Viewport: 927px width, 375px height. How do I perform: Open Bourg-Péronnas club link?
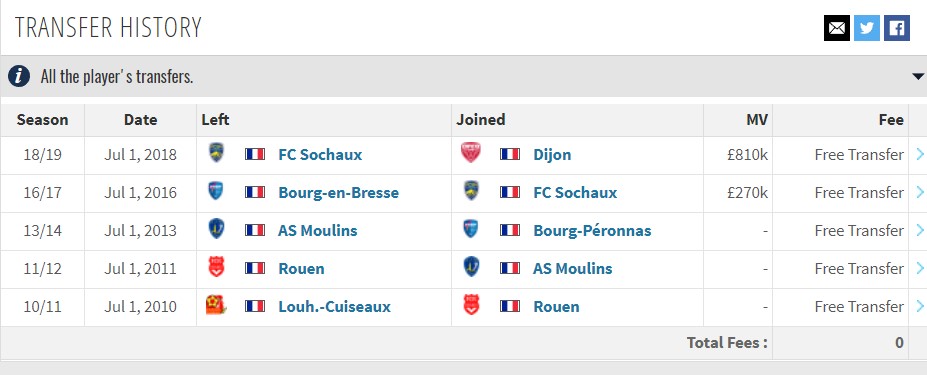(x=592, y=231)
